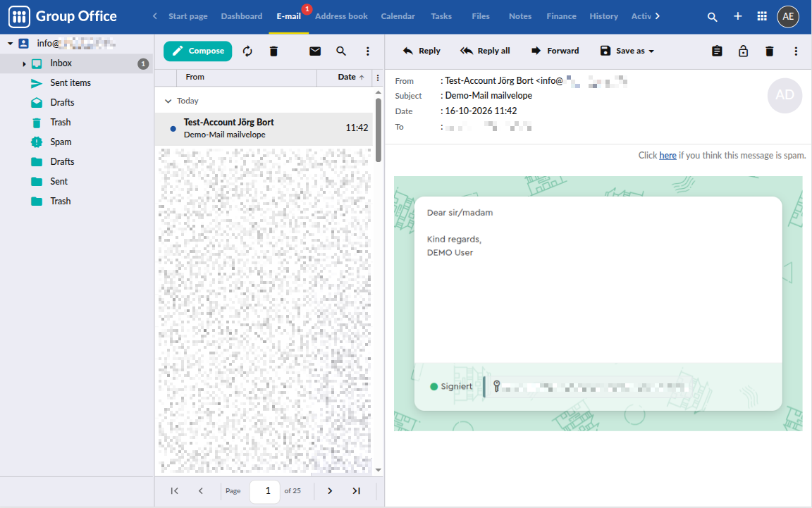Click the envelope icon in list toolbar
This screenshot has height=508, width=812.
coord(315,51)
